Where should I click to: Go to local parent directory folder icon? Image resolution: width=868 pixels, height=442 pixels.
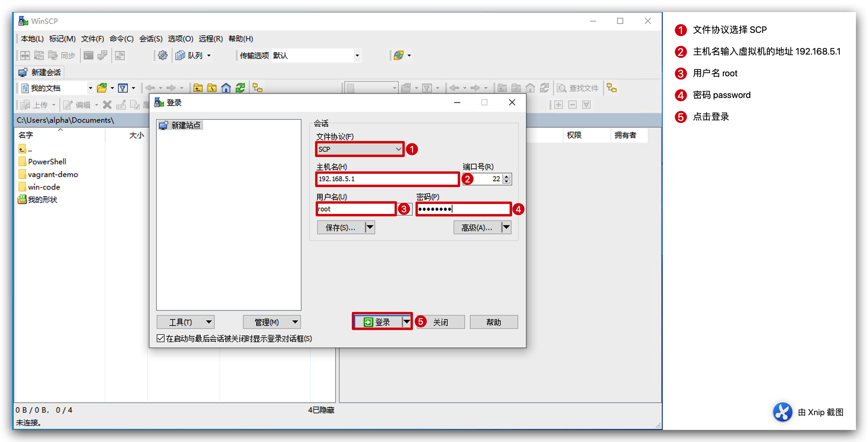click(x=198, y=88)
